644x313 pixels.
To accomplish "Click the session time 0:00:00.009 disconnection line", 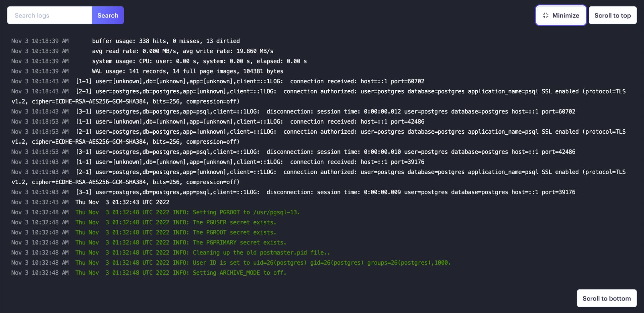I will click(x=293, y=192).
